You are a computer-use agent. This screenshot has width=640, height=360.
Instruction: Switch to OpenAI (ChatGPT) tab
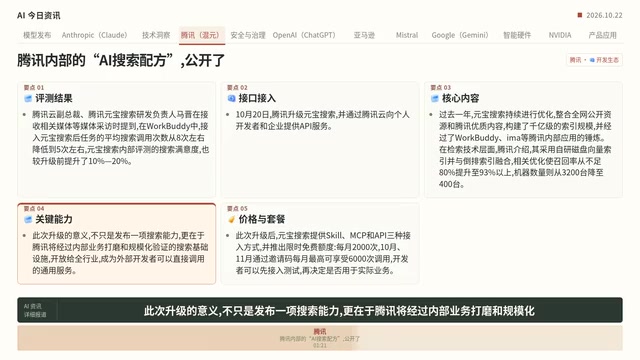304,35
